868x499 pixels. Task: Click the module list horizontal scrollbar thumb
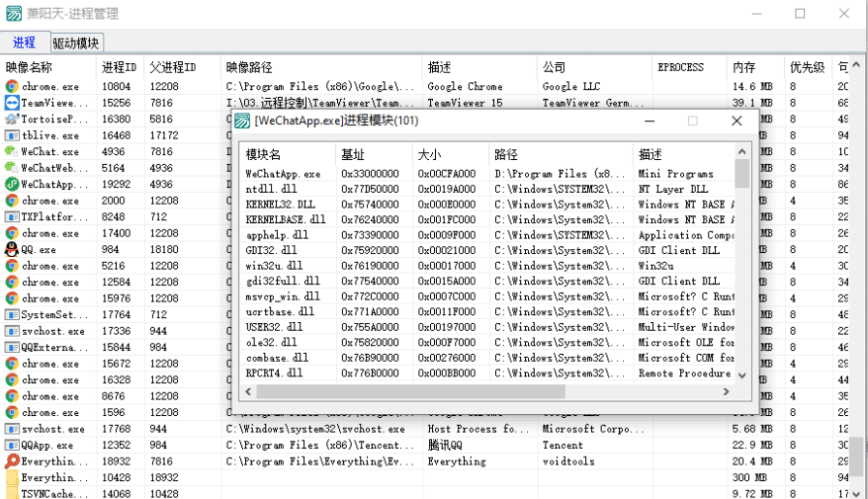pos(410,391)
